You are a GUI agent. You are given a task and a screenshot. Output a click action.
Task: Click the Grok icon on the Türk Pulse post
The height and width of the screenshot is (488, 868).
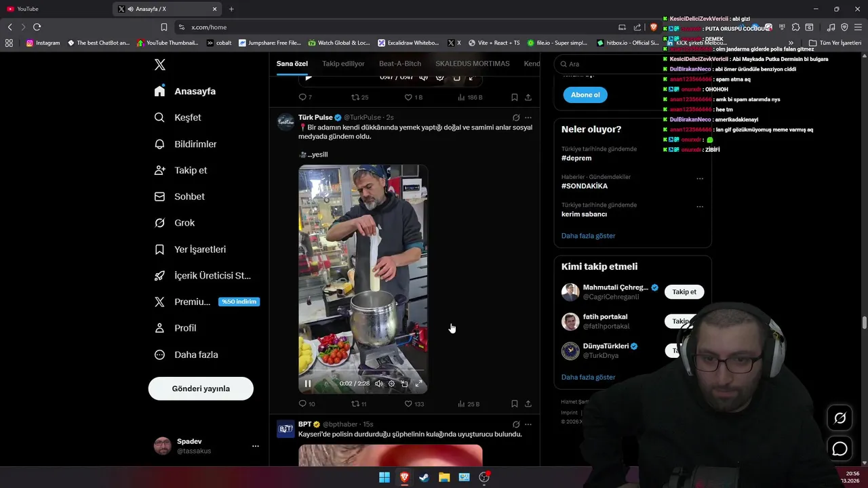(x=516, y=118)
